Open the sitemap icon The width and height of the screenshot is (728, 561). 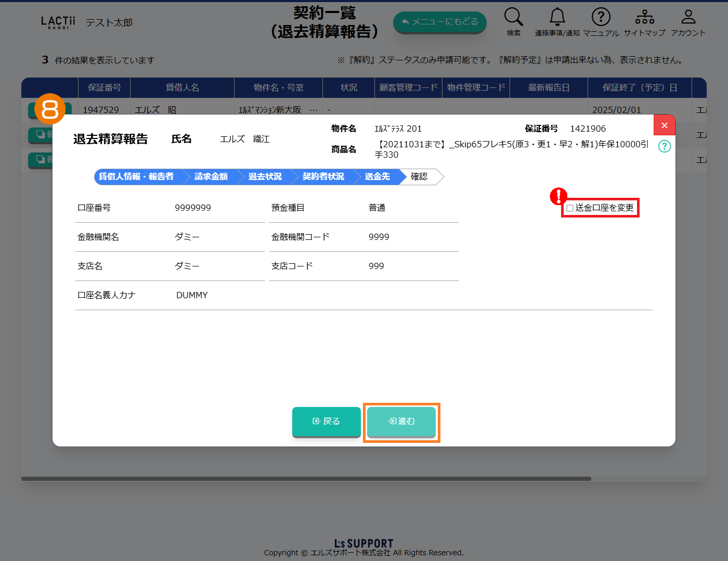pos(644,17)
